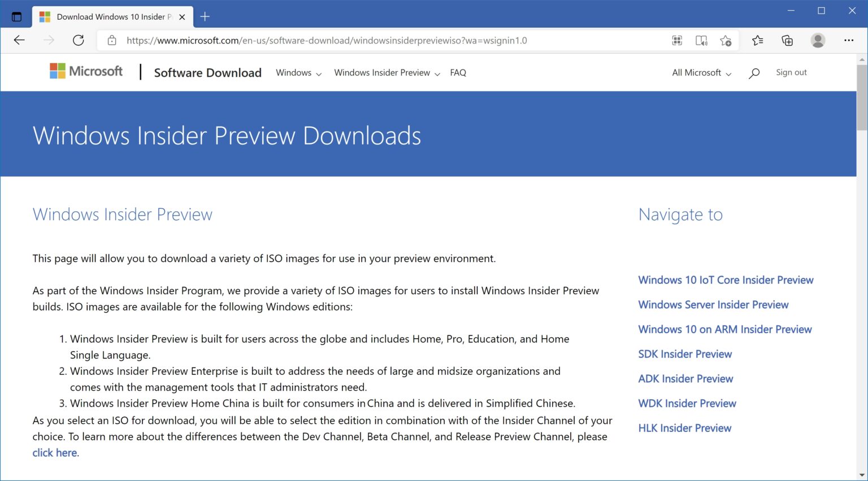Sign out of the Microsoft account
The width and height of the screenshot is (868, 481).
791,72
